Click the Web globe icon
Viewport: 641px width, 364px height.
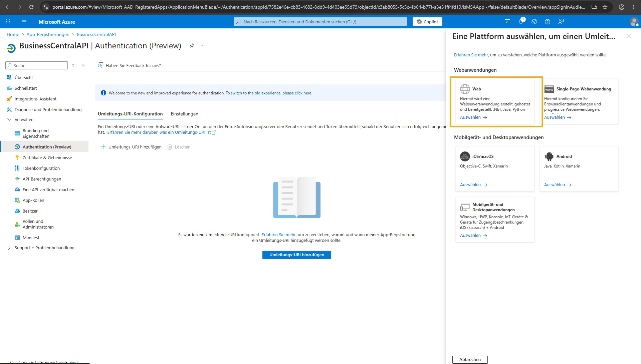(465, 89)
